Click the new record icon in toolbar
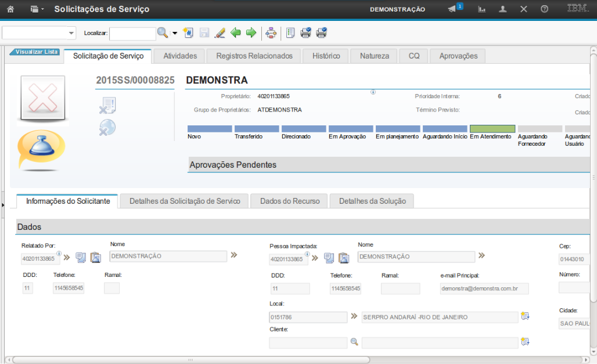 point(188,33)
